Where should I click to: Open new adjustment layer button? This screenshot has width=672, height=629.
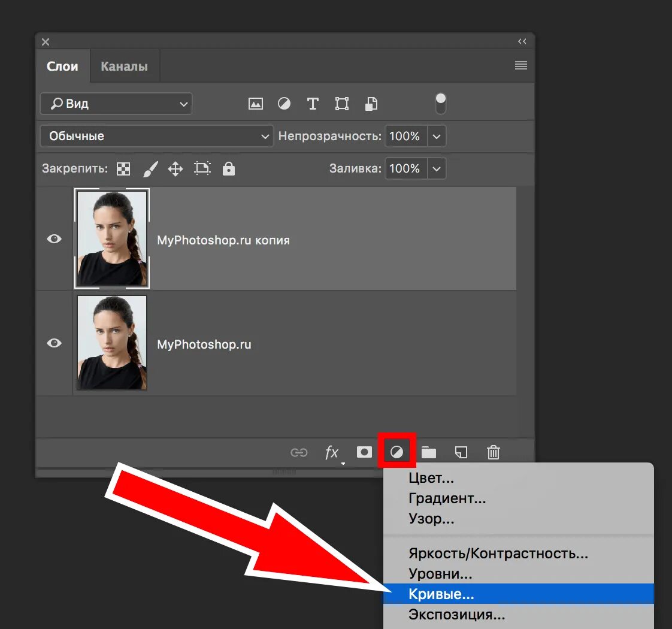[396, 452]
